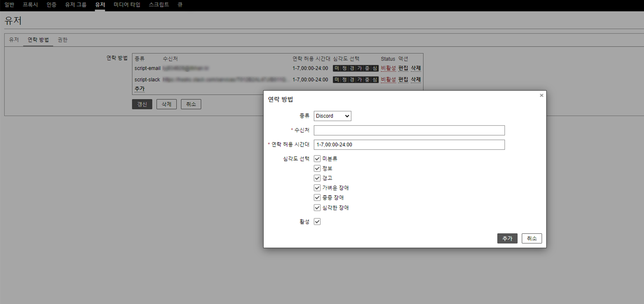Image resolution: width=644 pixels, height=304 pixels.
Task: Click 편집 link for script-email row
Action: point(403,68)
